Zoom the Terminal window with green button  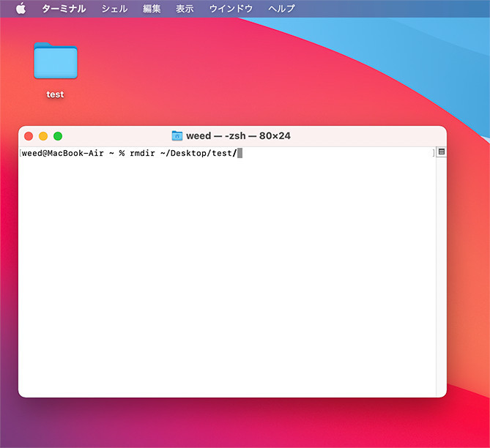(58, 136)
